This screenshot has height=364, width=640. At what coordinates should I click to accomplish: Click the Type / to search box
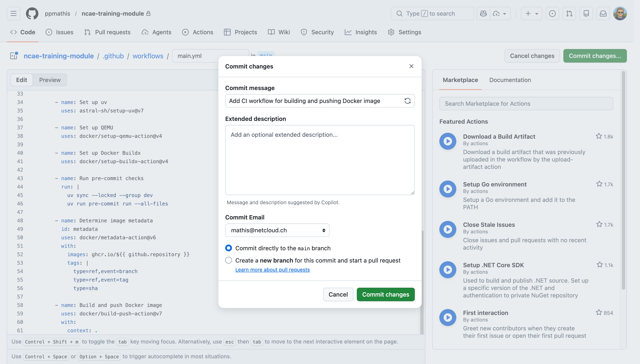tap(432, 14)
